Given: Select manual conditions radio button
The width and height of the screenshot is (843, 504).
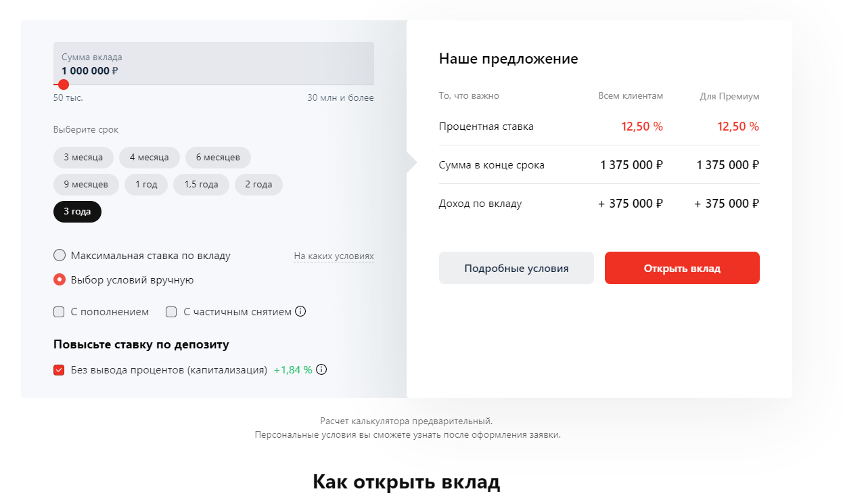Looking at the screenshot, I should click(x=60, y=279).
